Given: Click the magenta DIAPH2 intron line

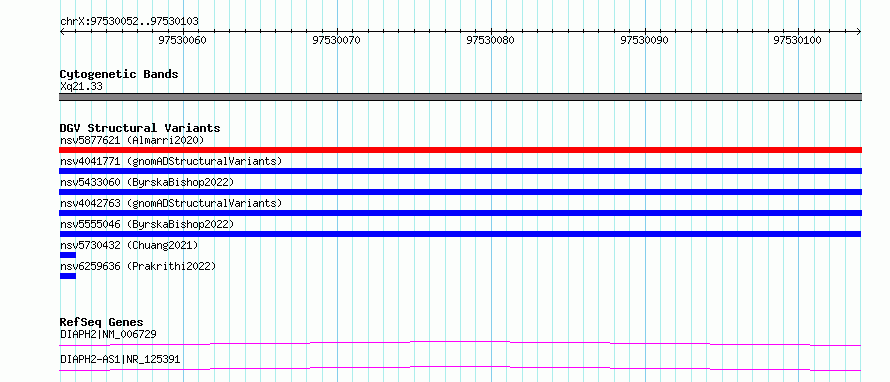Looking at the screenshot, I should click(460, 343).
